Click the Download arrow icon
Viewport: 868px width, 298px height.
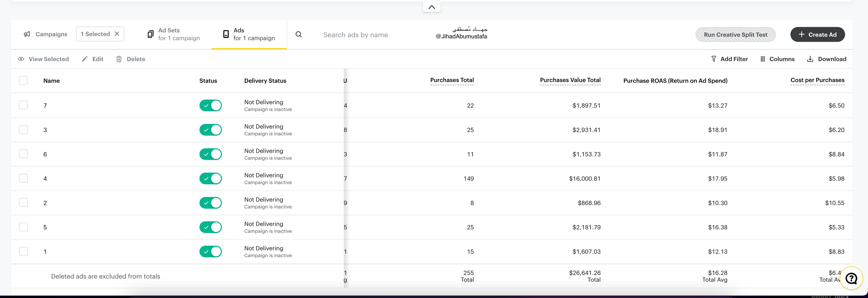(810, 59)
